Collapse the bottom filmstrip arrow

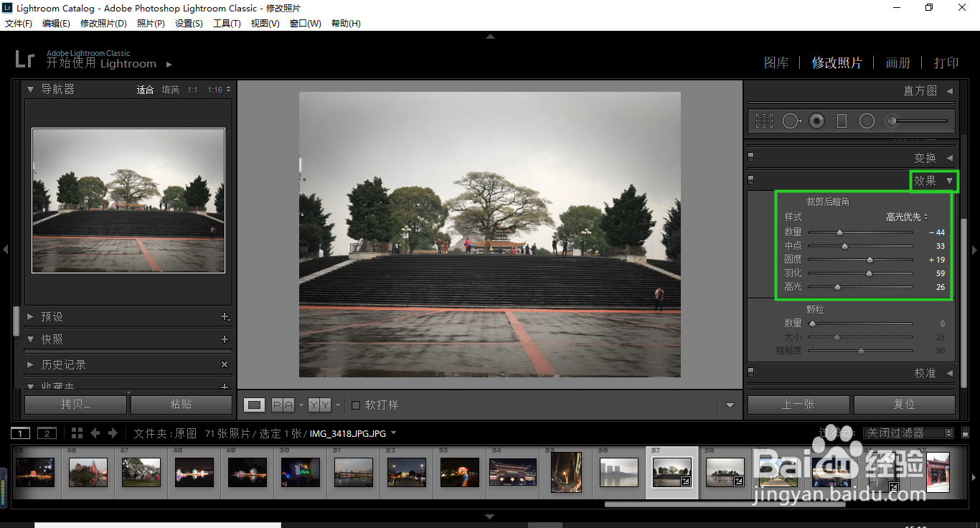(x=490, y=517)
